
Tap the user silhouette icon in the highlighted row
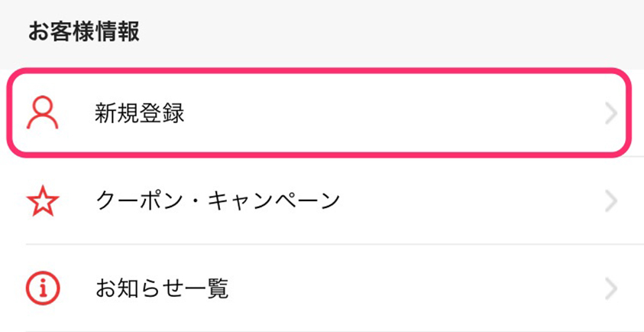(43, 112)
